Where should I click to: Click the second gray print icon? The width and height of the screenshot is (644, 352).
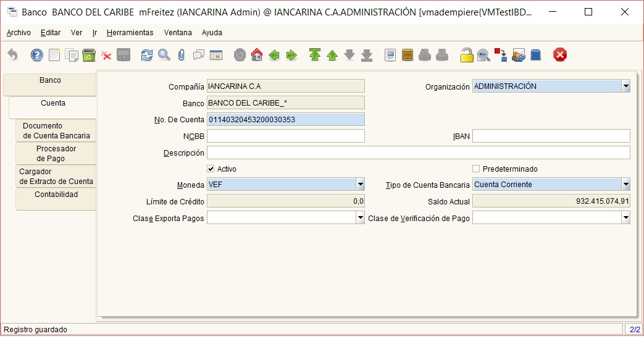(x=442, y=54)
